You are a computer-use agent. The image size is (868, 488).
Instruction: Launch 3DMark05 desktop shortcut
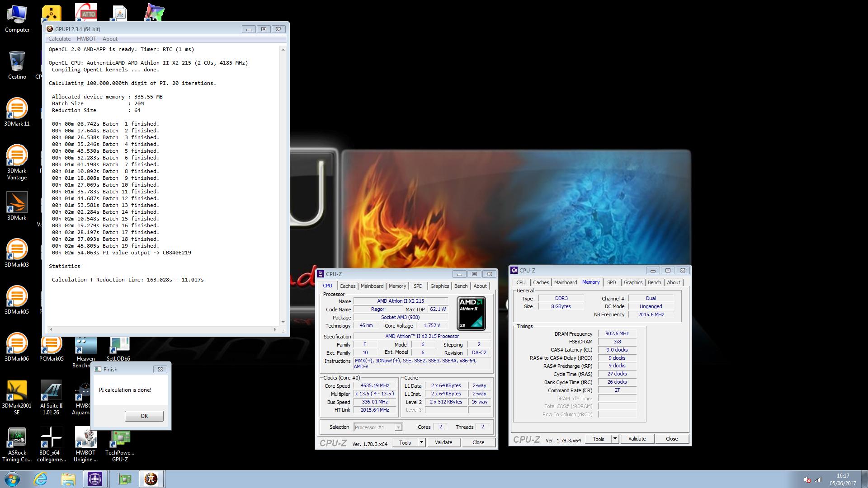tap(17, 300)
